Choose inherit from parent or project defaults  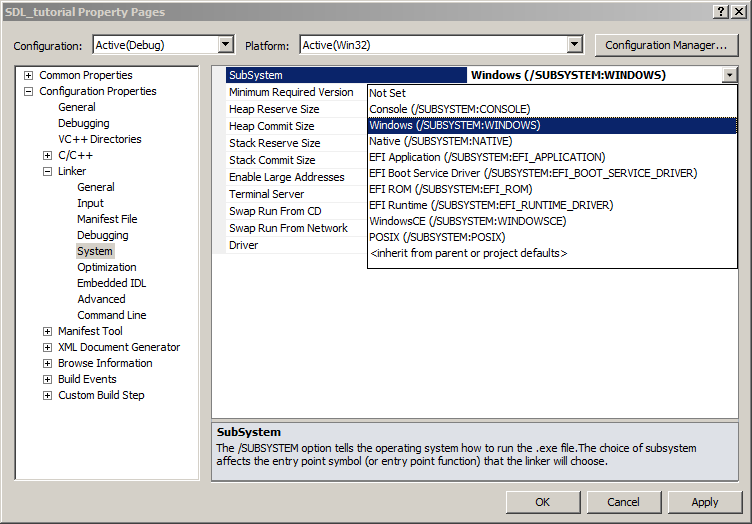click(x=552, y=253)
